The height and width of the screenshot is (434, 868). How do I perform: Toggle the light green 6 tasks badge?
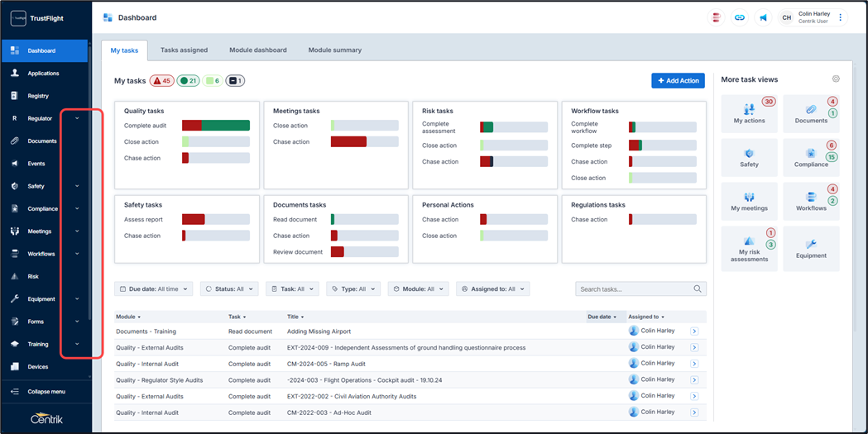tap(213, 81)
